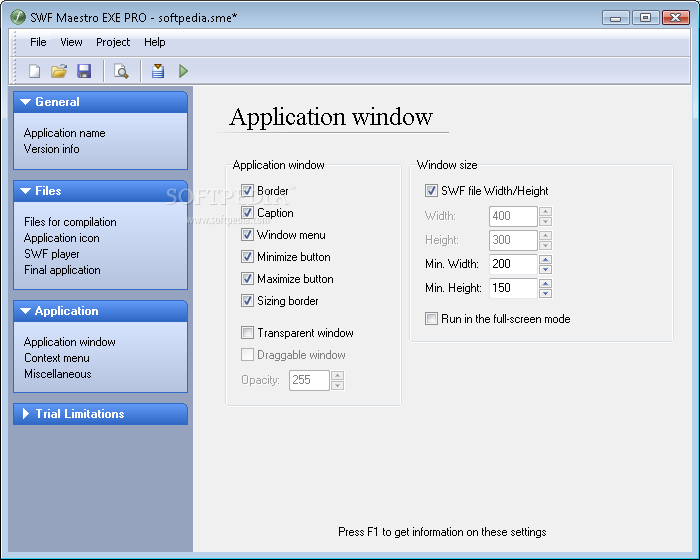This screenshot has height=560, width=700.
Task: Go to Application name settings
Action: point(65,133)
